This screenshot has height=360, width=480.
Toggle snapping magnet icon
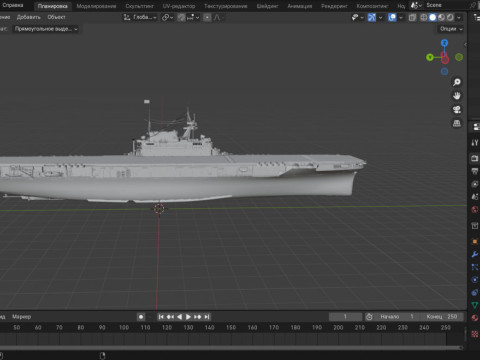[181, 17]
